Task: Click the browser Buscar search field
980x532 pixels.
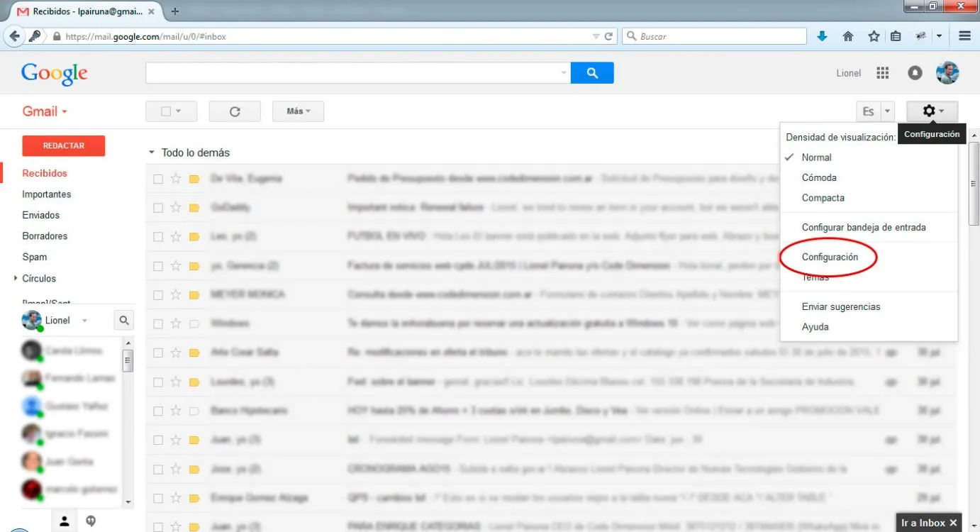Action: point(714,36)
